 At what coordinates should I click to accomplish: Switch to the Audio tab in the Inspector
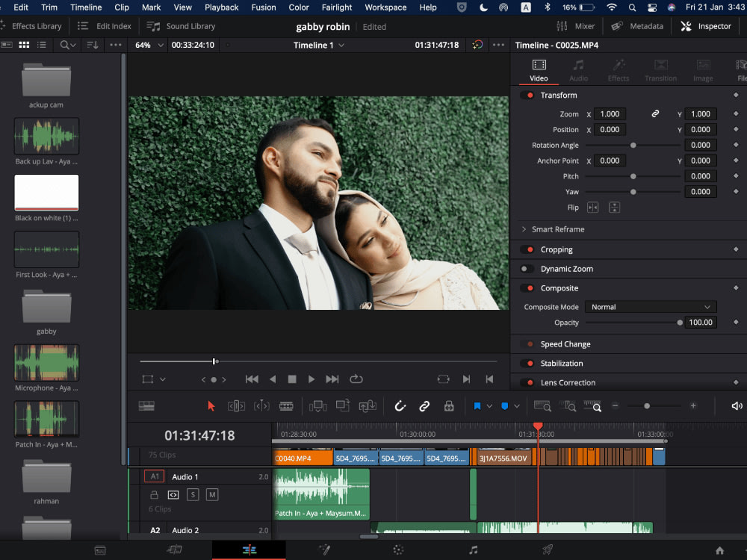pos(578,70)
